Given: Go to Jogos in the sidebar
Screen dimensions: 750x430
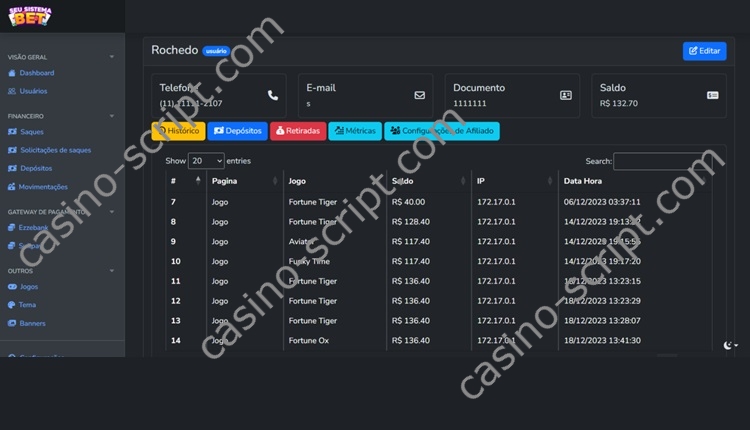Looking at the screenshot, I should point(29,287).
